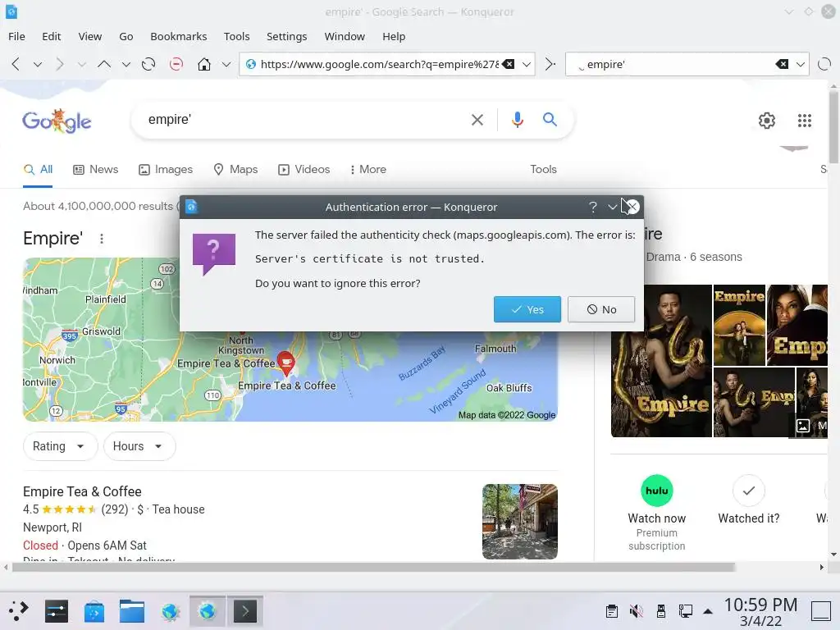Image resolution: width=840 pixels, height=630 pixels.
Task: Open the Settings menu
Action: point(286,36)
